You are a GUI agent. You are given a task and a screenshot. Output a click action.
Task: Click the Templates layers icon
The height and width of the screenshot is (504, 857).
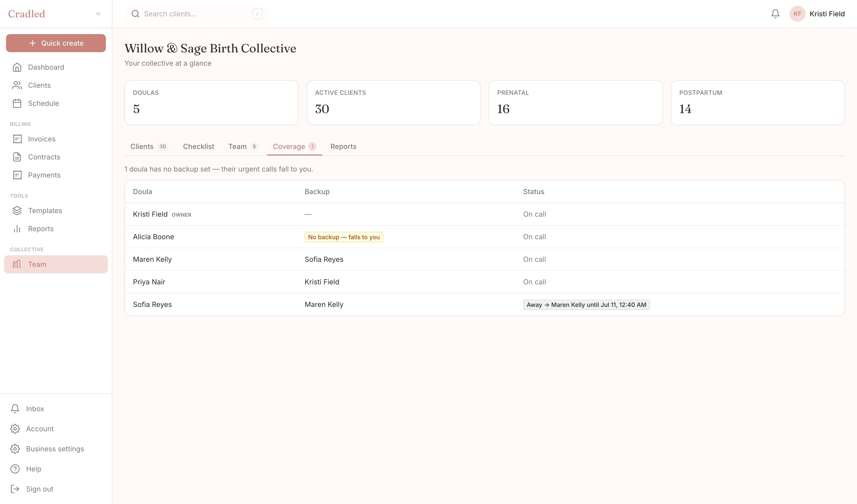click(x=17, y=211)
